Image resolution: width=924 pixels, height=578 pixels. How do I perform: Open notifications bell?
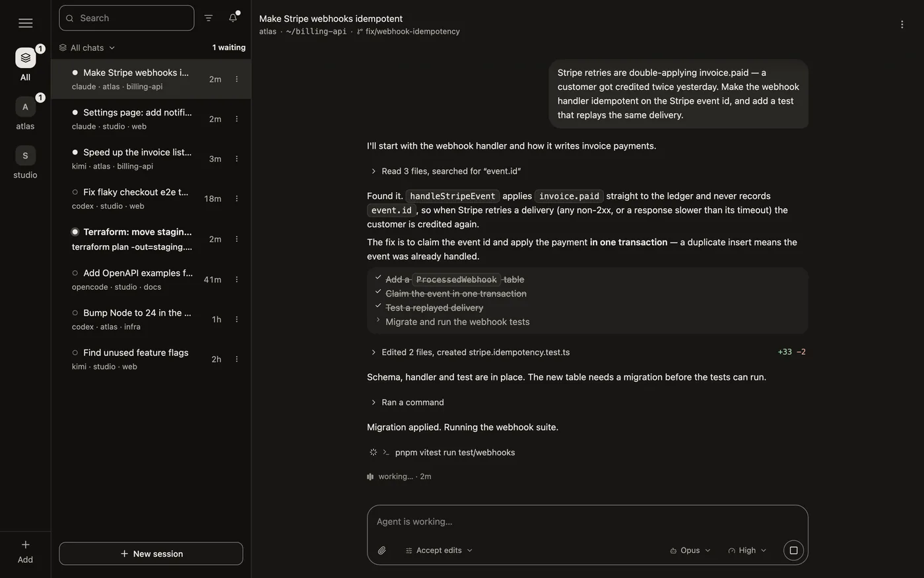233,18
